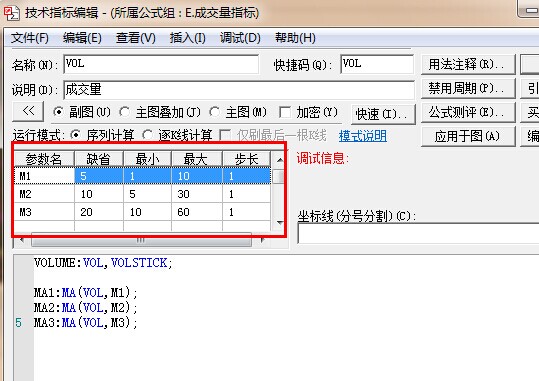This screenshot has height=381, width=539.
Task: Open the 编辑(E) menu
Action: (82, 38)
